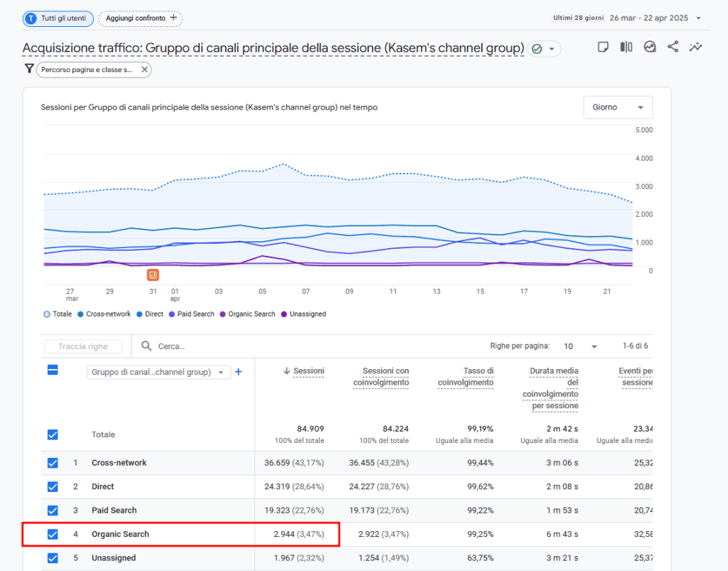Click the chart title Sessioni per Gruppo
The width and height of the screenshot is (728, 571).
[x=209, y=107]
